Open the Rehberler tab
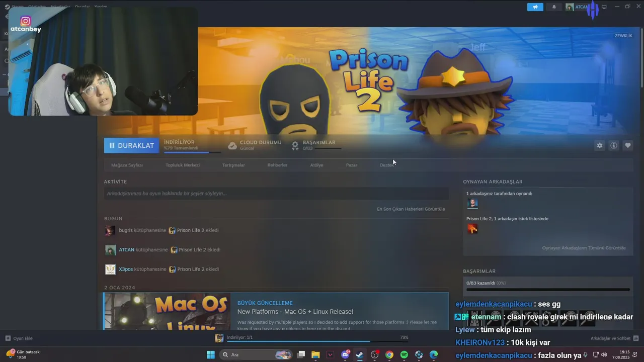The image size is (644, 362). tap(277, 165)
